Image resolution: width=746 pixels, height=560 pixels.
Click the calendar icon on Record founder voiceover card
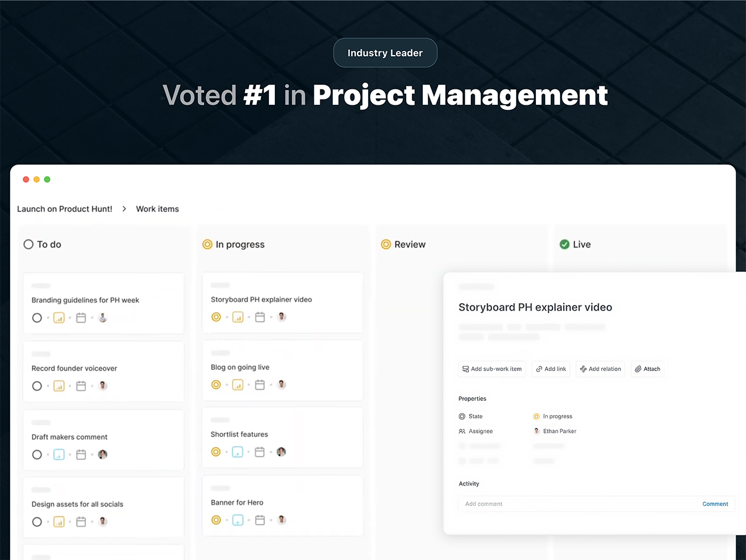tap(81, 385)
